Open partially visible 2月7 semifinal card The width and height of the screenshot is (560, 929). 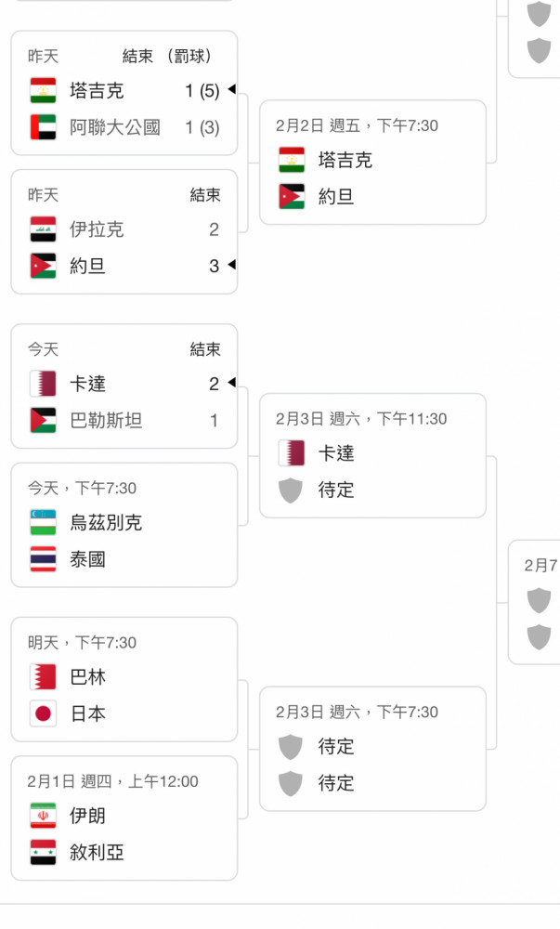click(x=534, y=602)
